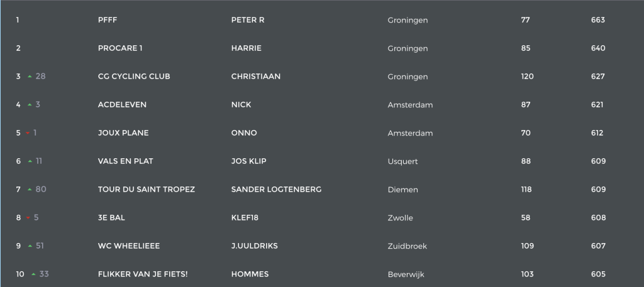Open TOUR DU SAINT TROPEZ team
This screenshot has height=287, width=644.
click(x=146, y=190)
